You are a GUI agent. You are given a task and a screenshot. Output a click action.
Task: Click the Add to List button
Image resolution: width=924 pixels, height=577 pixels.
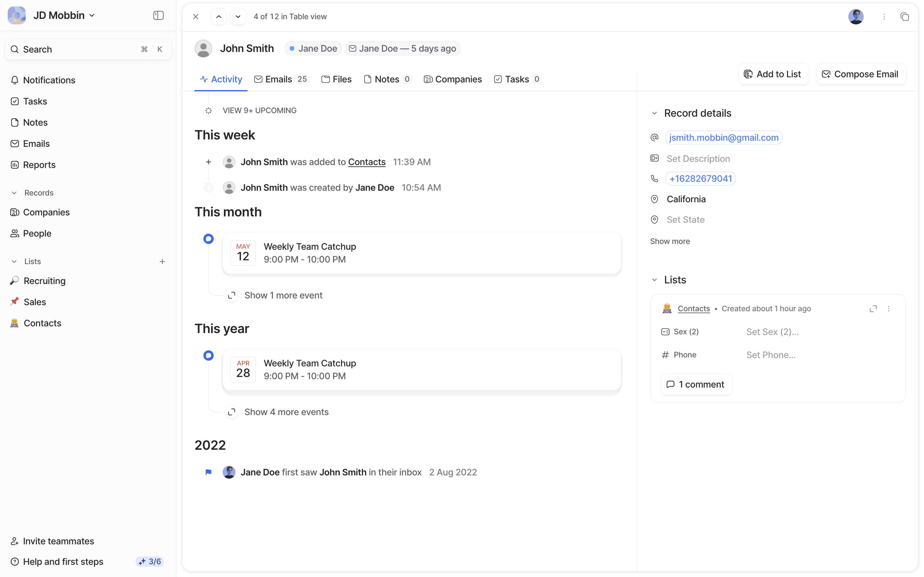[x=773, y=74]
